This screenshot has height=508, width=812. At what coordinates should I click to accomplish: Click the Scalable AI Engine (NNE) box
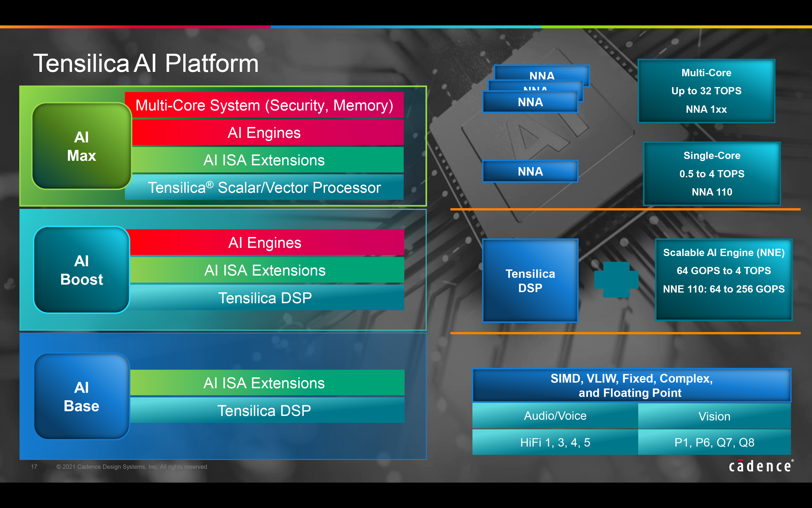pos(724,280)
